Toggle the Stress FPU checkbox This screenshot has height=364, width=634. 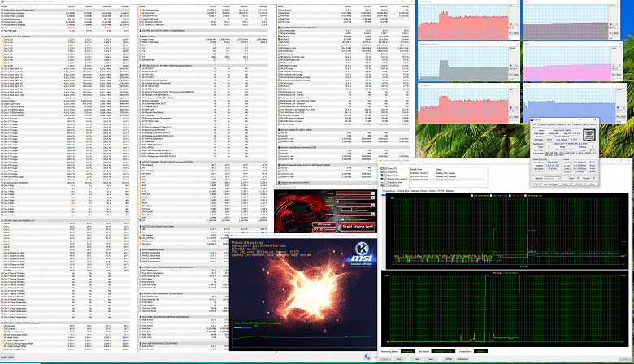(384, 172)
